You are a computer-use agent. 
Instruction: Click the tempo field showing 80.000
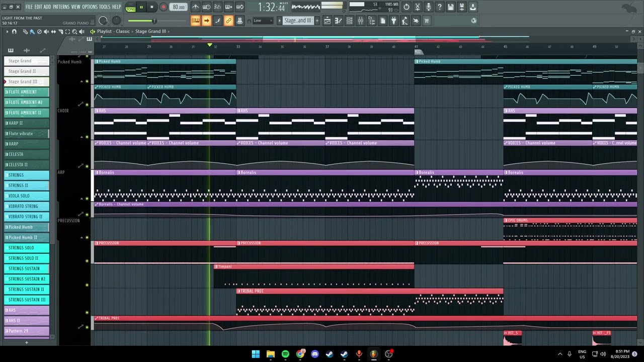tap(179, 7)
